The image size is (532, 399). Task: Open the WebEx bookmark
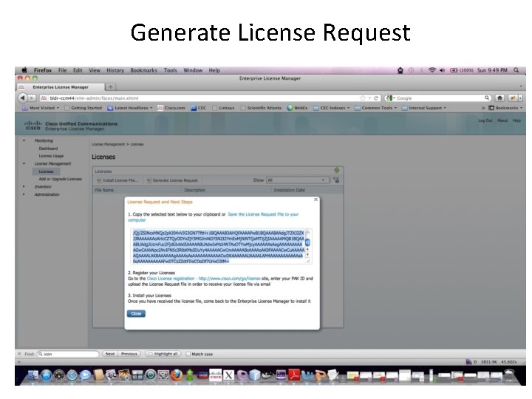(x=297, y=108)
